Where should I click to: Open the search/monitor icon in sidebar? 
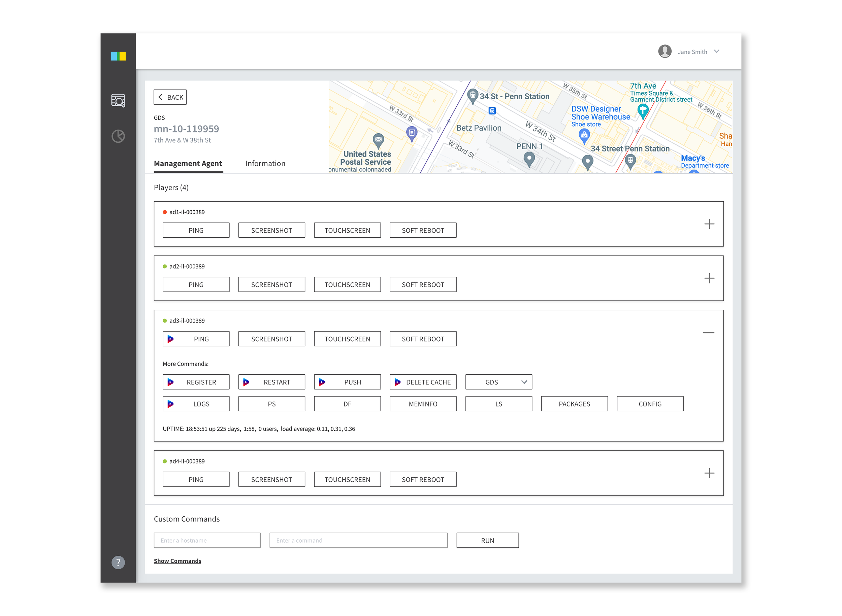coord(118,100)
